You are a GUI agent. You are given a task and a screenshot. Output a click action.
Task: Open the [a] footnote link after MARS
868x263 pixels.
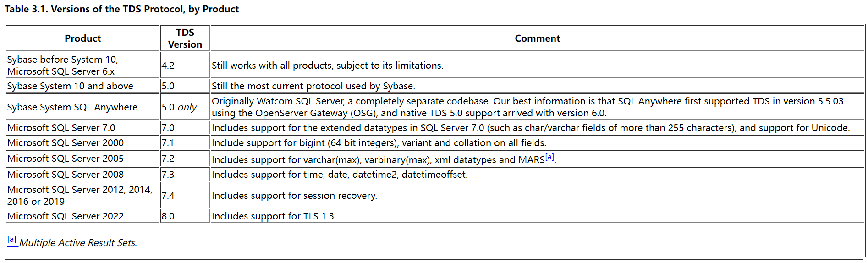click(x=549, y=158)
